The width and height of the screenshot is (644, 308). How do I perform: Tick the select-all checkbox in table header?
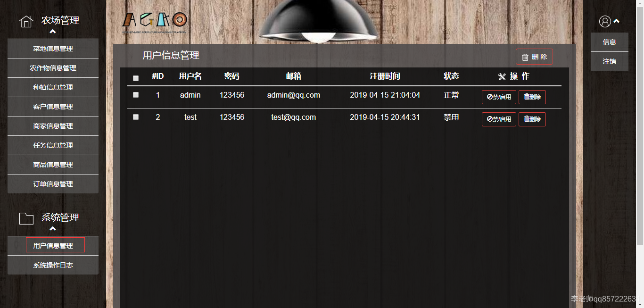136,78
